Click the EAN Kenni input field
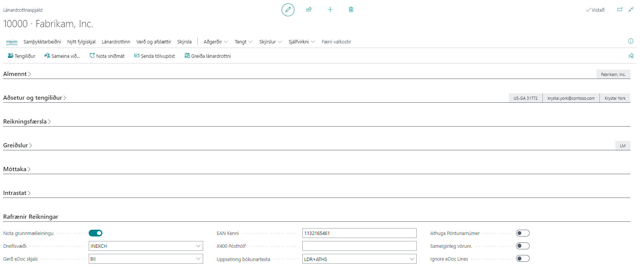This screenshot has width=644, height=275. tap(359, 233)
